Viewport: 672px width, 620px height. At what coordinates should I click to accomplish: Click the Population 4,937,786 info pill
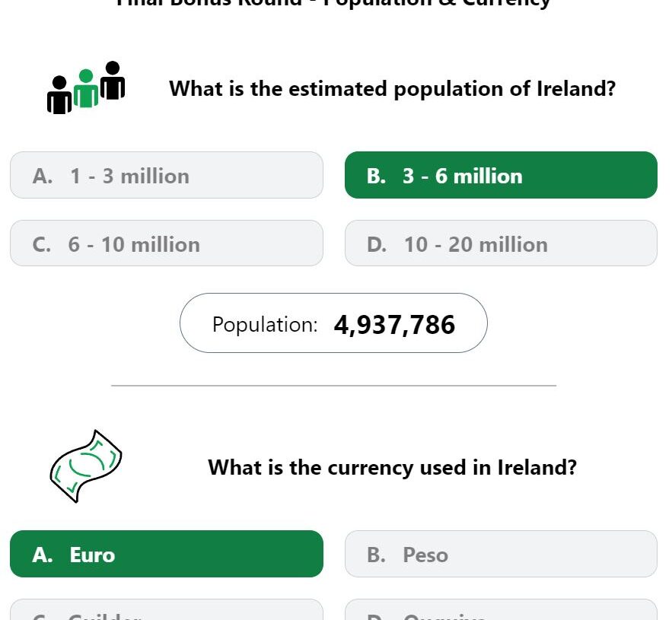[x=333, y=323]
